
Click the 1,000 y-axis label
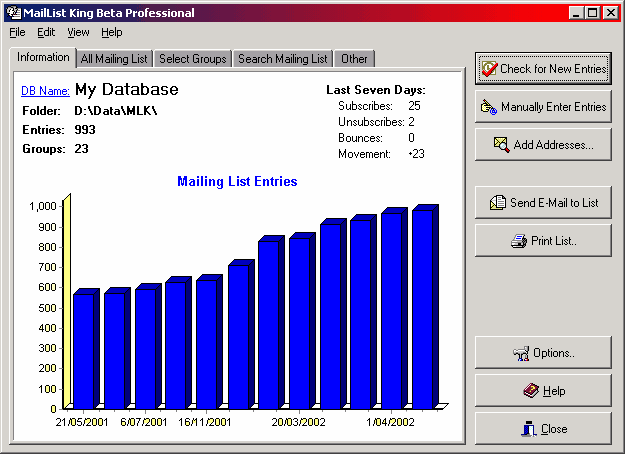click(x=43, y=206)
